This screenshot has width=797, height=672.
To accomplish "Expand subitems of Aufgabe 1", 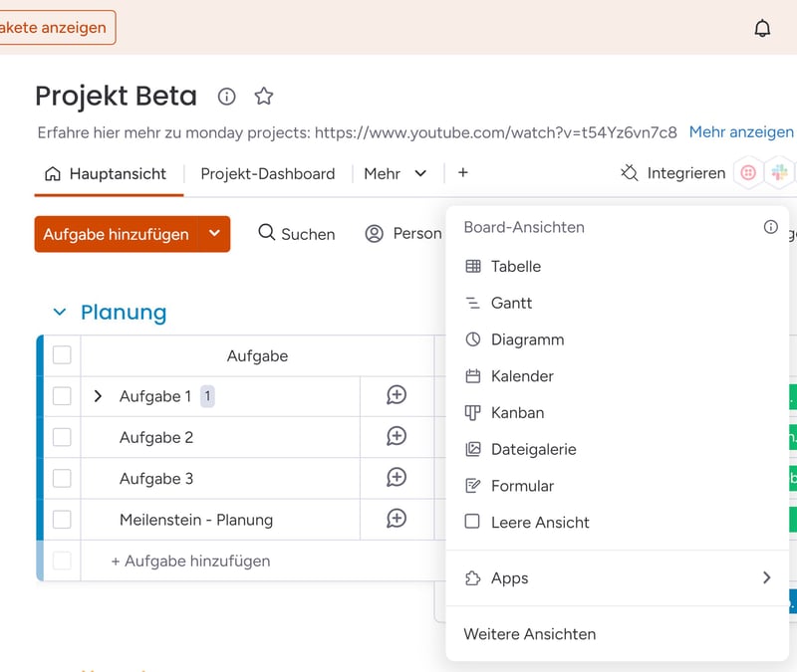I will [98, 396].
